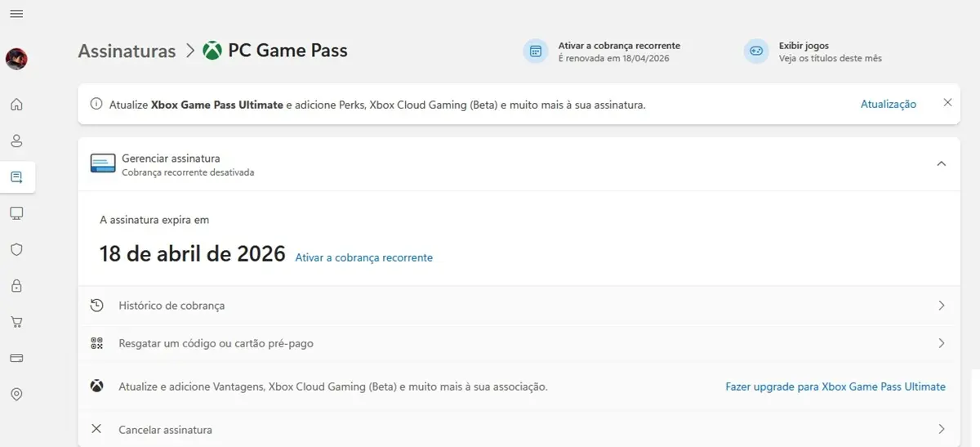Screen dimensions: 980x447
Task: Click the Xbox logo beside PC Game Pass
Action: coord(212,51)
